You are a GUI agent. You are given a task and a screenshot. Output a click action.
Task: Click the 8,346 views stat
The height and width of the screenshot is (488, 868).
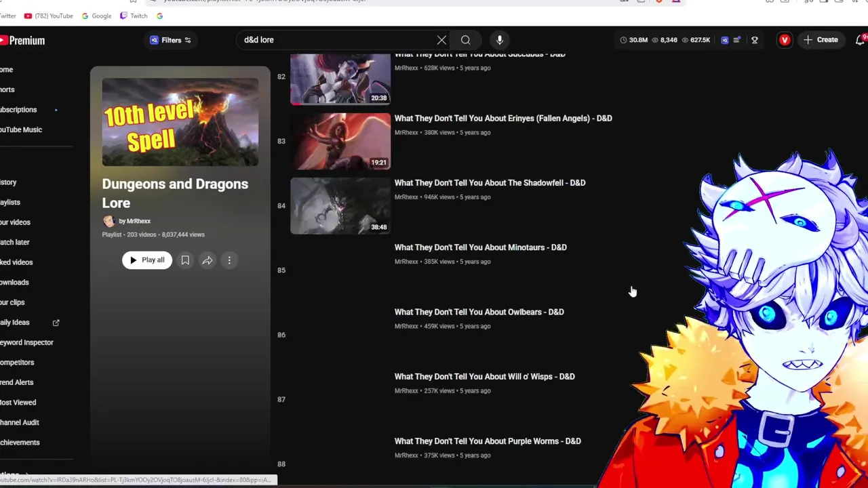click(665, 40)
